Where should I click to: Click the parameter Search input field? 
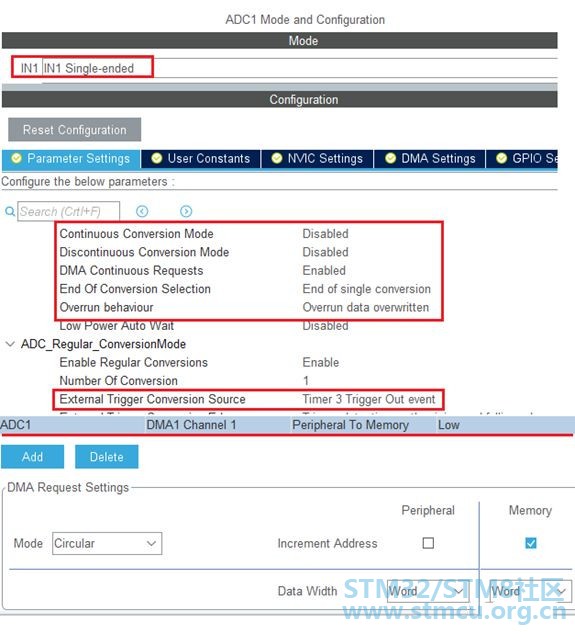(x=68, y=211)
